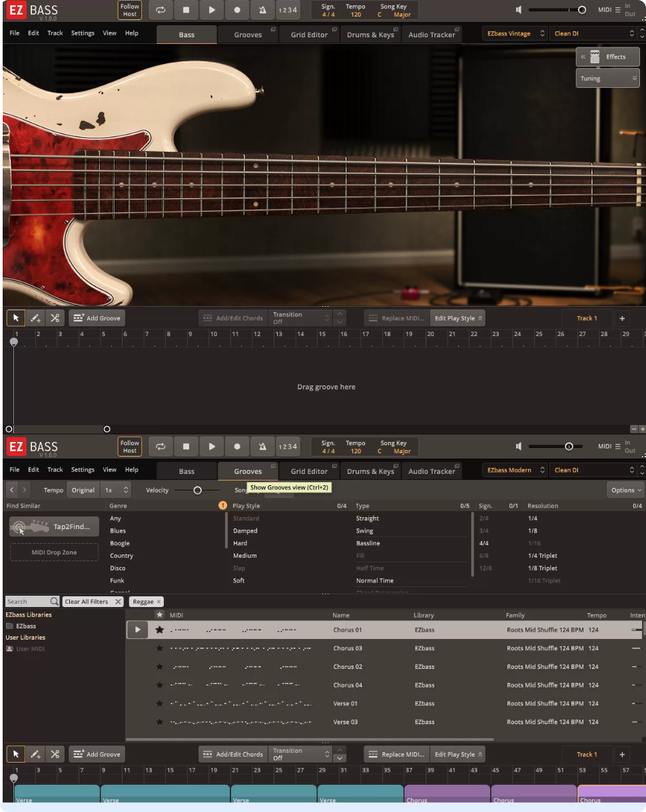Screen dimensions: 646x812
Task: Open Transition dropdown in lower window
Action: (x=300, y=754)
